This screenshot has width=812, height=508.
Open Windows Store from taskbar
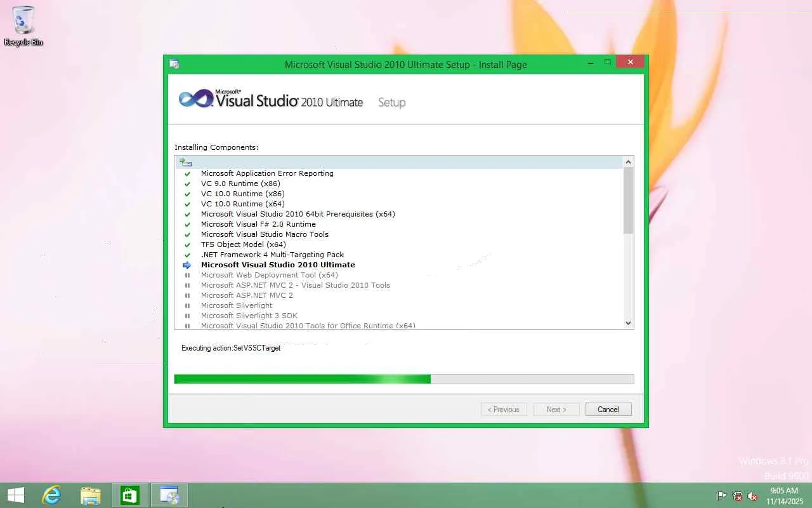[130, 495]
